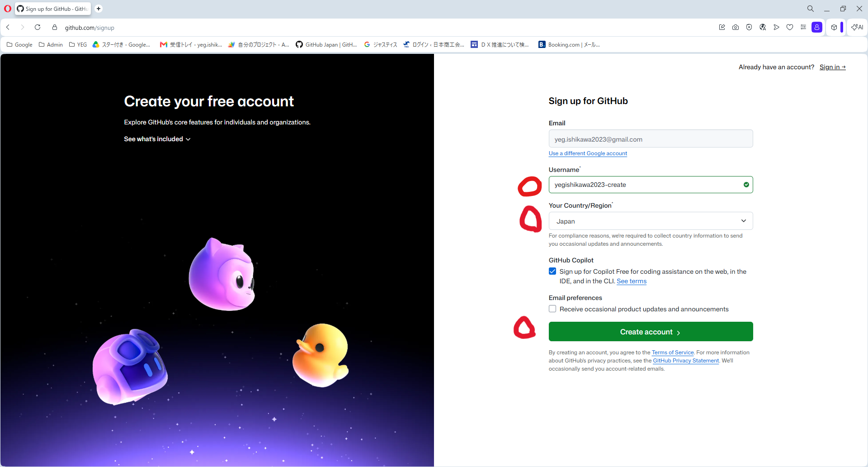The width and height of the screenshot is (868, 467).
Task: Open ログイン 日本商工会 bookmark
Action: coord(434,45)
